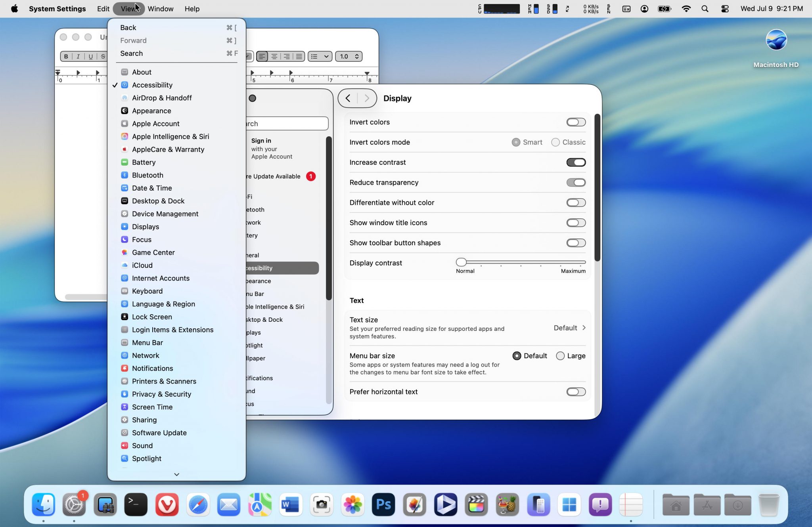Click the back arrow in Display header
Screen dimensions: 812x527
click(x=348, y=98)
